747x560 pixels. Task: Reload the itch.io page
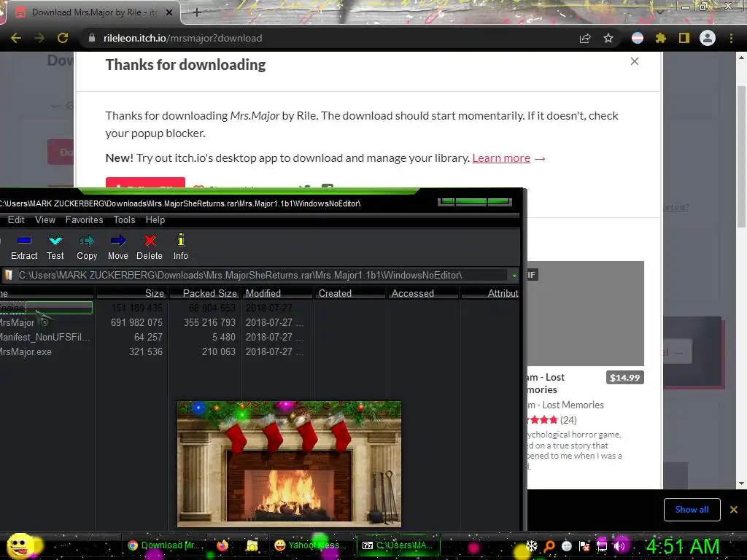[63, 38]
